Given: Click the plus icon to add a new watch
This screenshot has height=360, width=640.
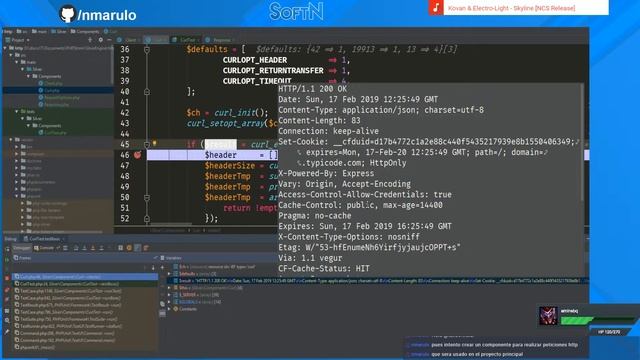Looking at the screenshot, I should tap(162, 267).
